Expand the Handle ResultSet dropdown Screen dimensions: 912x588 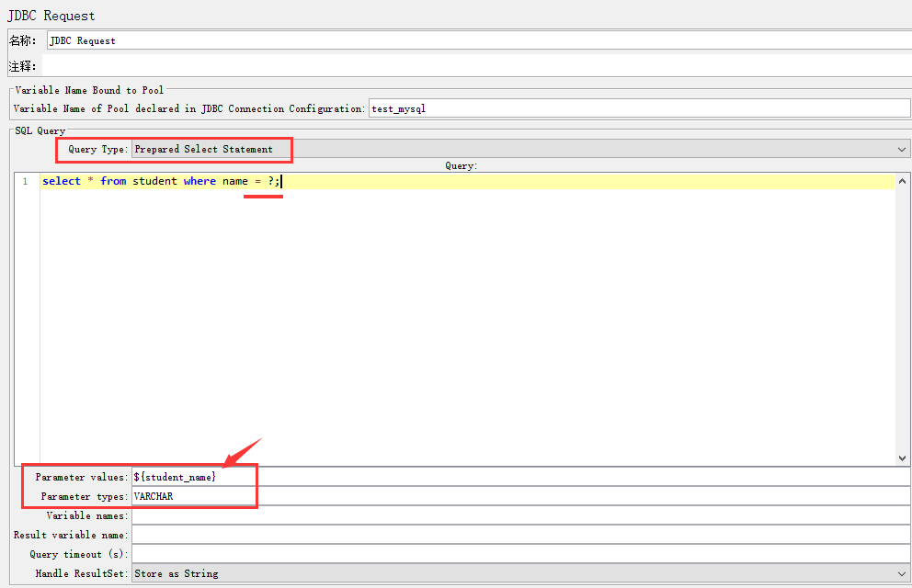coord(520,573)
